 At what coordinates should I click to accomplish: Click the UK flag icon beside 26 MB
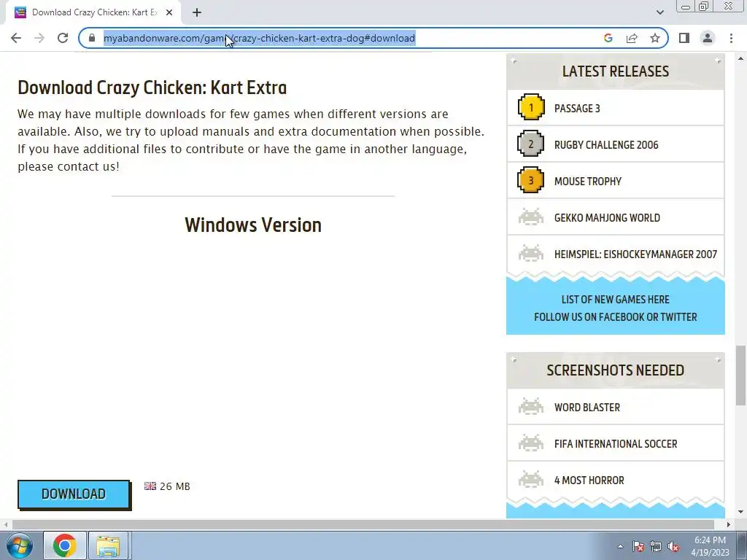coord(150,486)
